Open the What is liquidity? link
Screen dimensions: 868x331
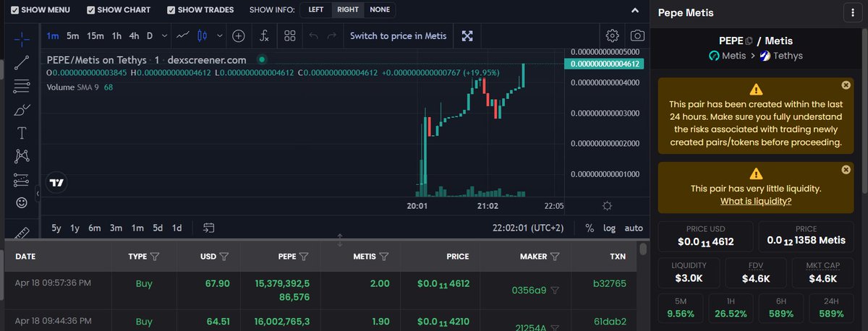[x=756, y=201]
